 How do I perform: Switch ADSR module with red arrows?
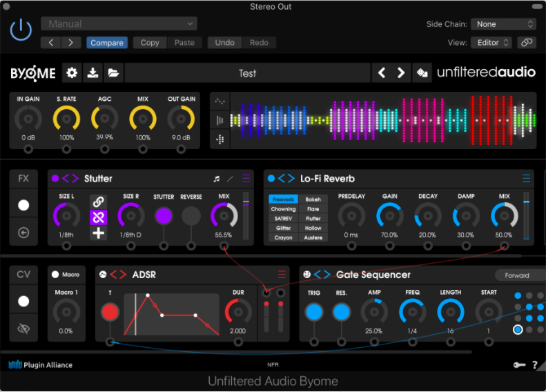click(x=119, y=274)
